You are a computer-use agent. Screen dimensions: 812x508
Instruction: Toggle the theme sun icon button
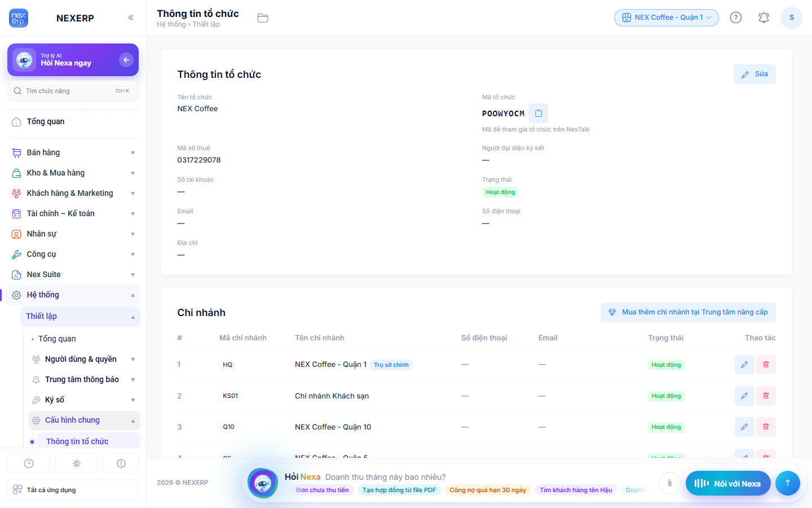77,463
